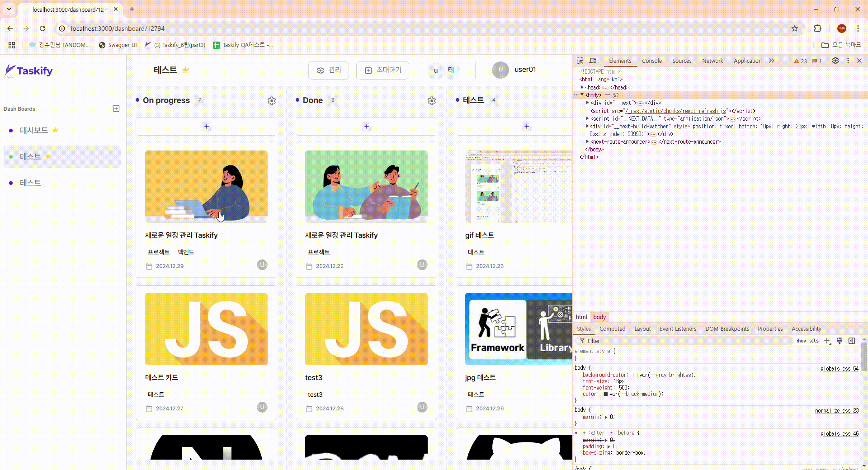This screenshot has height=470, width=868.
Task: Open a new browser tab with plus
Action: tap(132, 9)
